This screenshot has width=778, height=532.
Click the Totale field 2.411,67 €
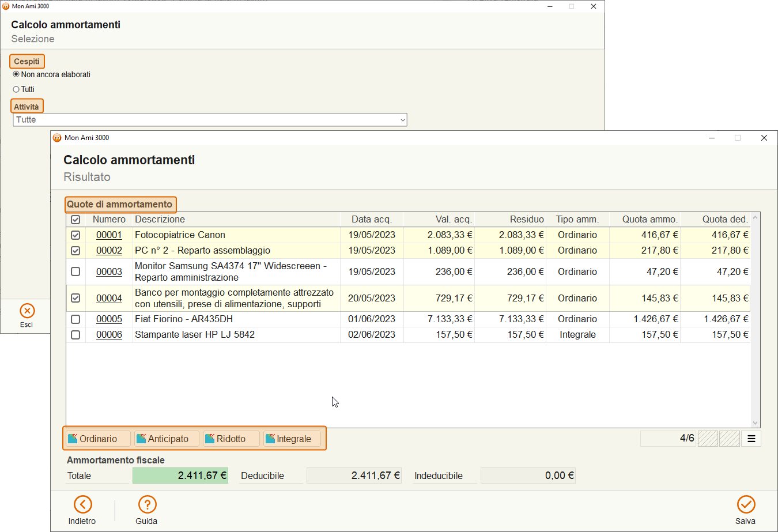(180, 476)
